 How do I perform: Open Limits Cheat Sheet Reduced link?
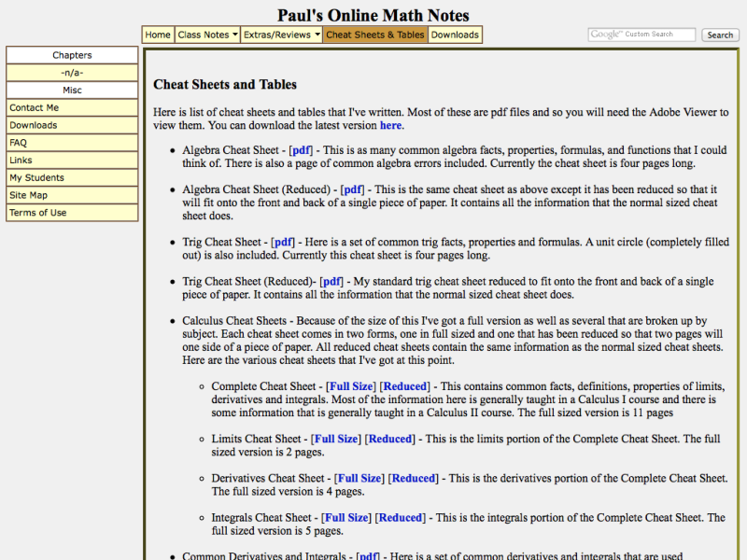click(390, 439)
